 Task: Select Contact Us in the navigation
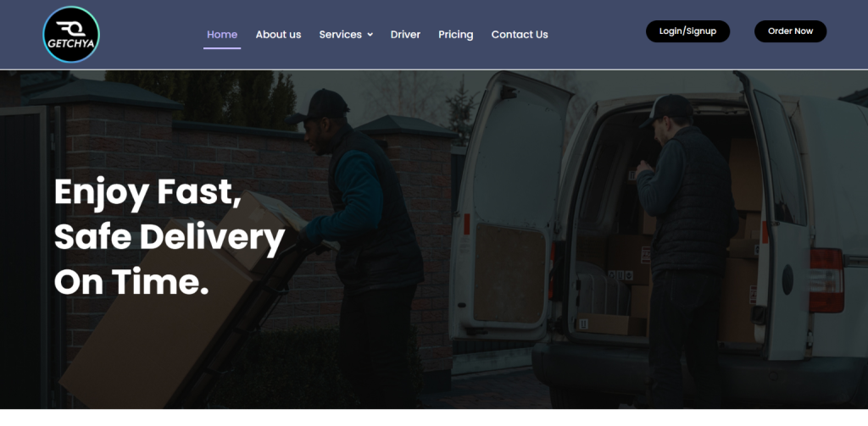(x=520, y=35)
